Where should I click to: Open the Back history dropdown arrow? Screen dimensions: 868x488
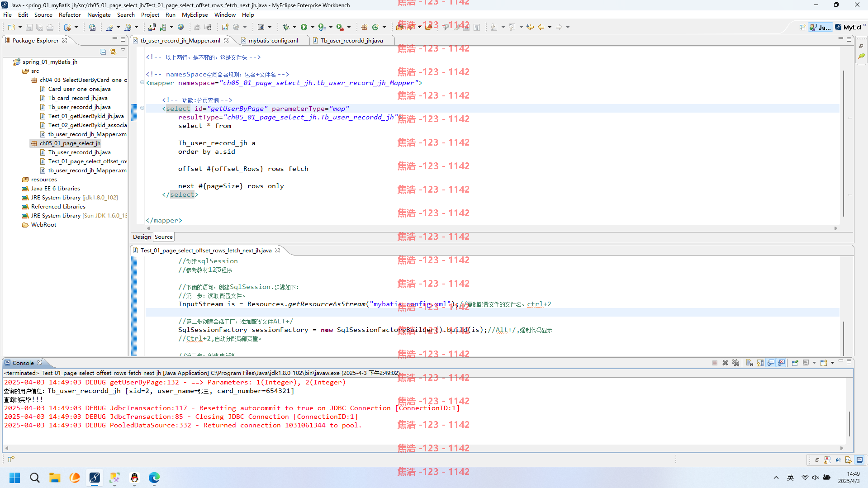point(550,27)
